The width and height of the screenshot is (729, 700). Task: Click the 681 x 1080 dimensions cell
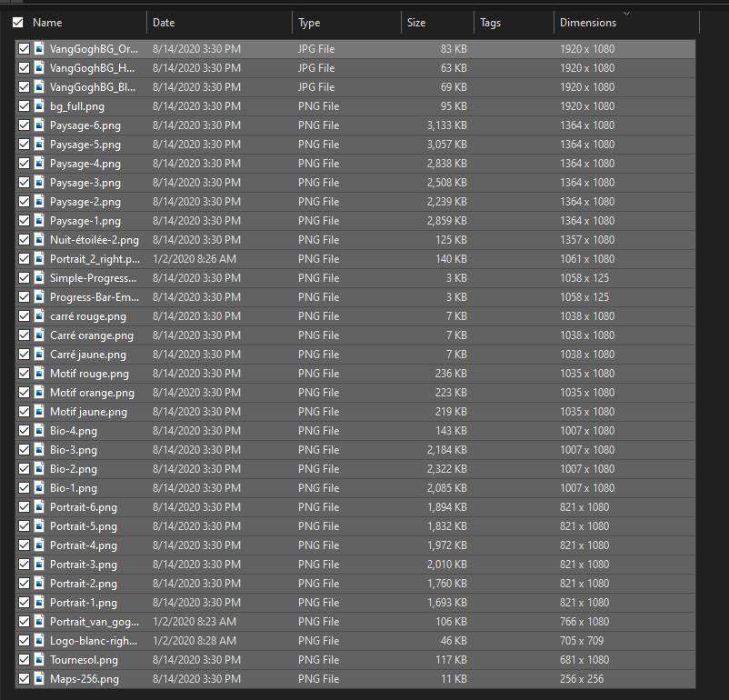pyautogui.click(x=584, y=659)
